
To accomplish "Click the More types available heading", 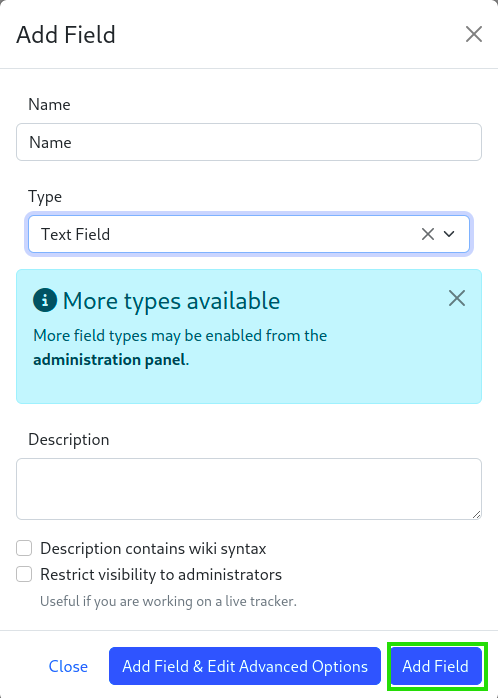I will [171, 301].
